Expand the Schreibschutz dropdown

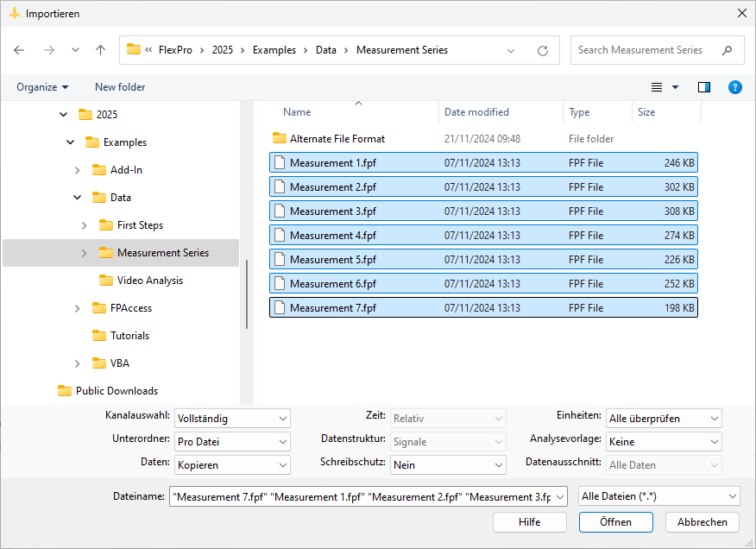click(448, 465)
